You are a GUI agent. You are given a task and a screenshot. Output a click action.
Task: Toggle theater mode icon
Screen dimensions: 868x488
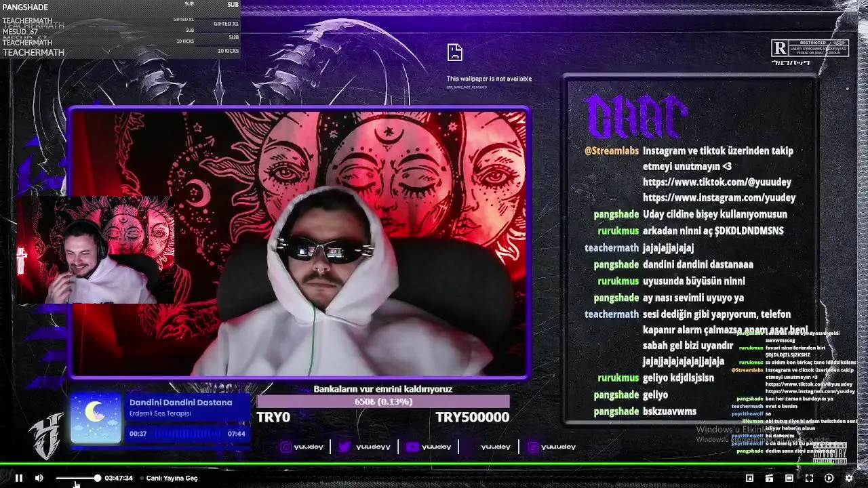(x=789, y=478)
